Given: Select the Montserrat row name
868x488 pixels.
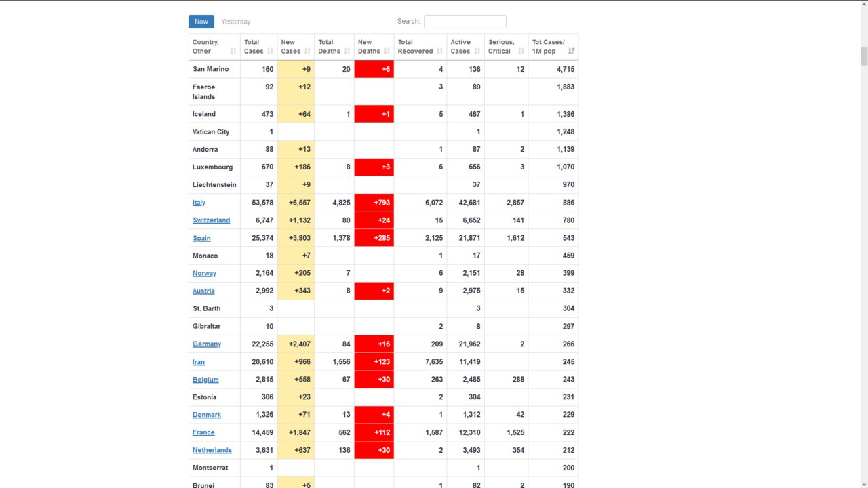Looking at the screenshot, I should tap(210, 468).
